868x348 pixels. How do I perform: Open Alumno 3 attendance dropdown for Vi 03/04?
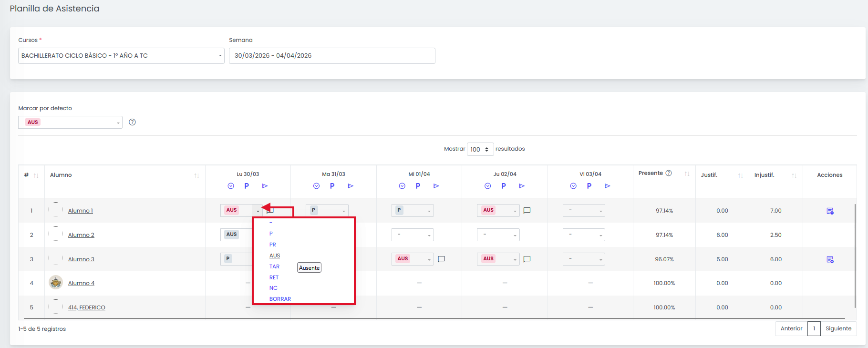(x=584, y=259)
